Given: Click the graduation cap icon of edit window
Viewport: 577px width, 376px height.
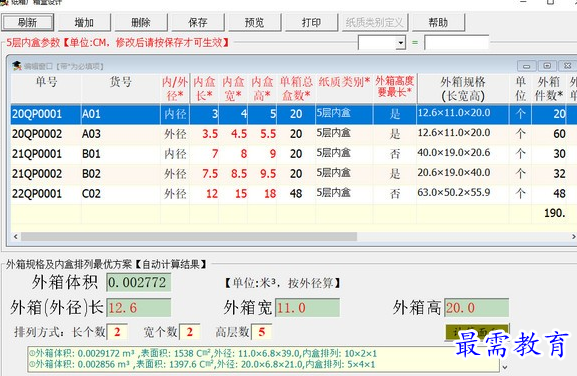Looking at the screenshot, I should [x=17, y=66].
